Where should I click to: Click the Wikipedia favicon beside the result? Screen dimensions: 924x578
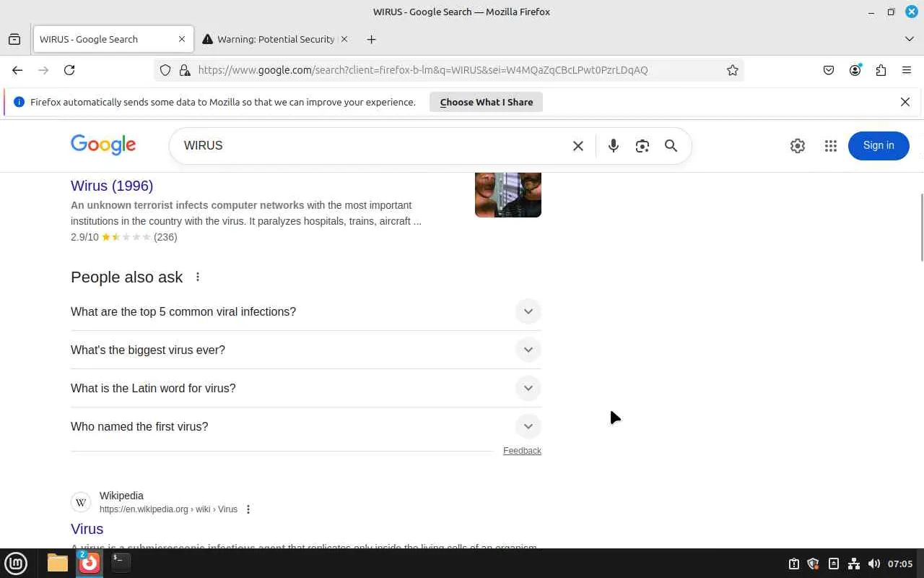tap(81, 502)
